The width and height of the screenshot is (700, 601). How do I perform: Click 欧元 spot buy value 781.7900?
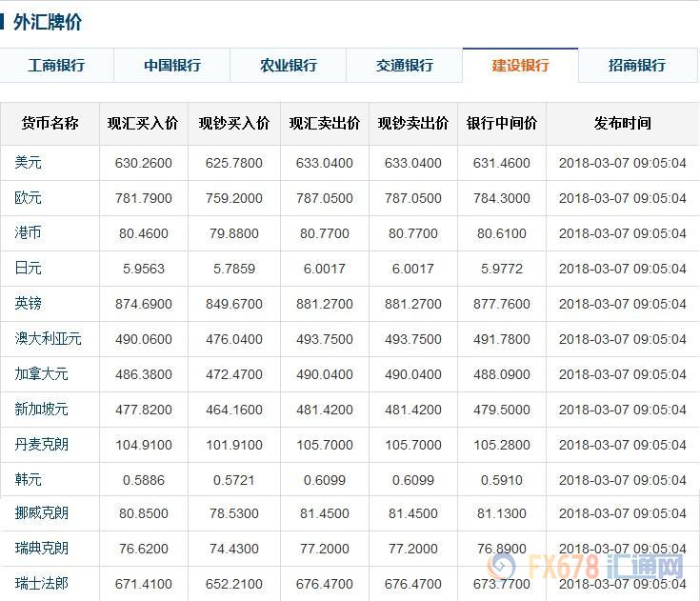click(144, 198)
